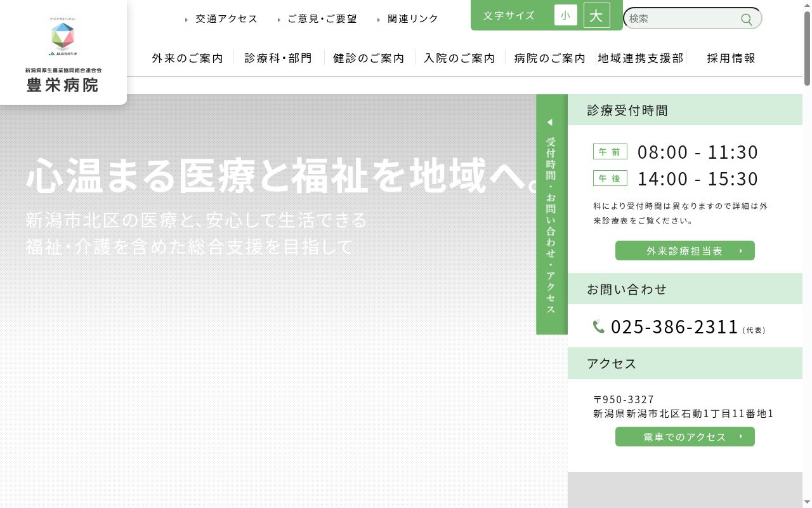812x508 pixels.
Task: Open the 入院のご案内 menu
Action: (x=460, y=58)
